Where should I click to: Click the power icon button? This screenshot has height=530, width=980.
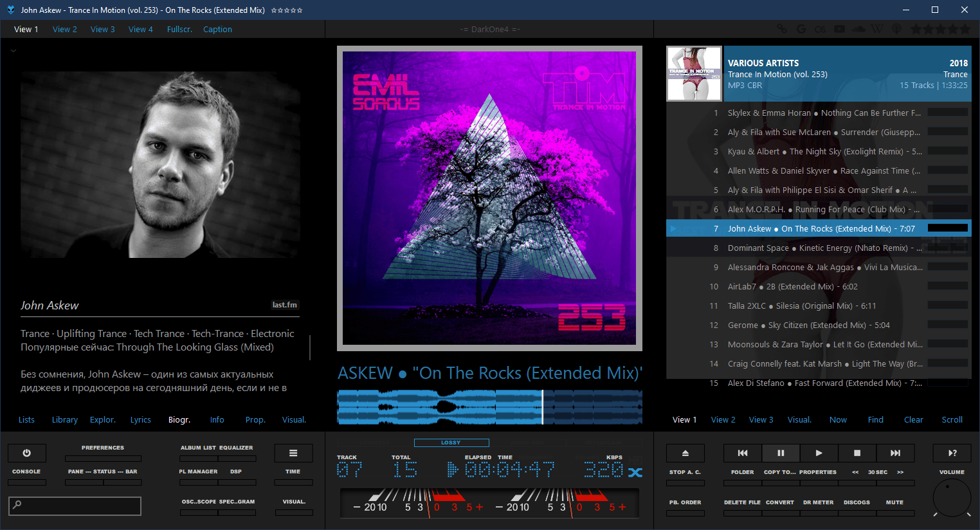(26, 453)
